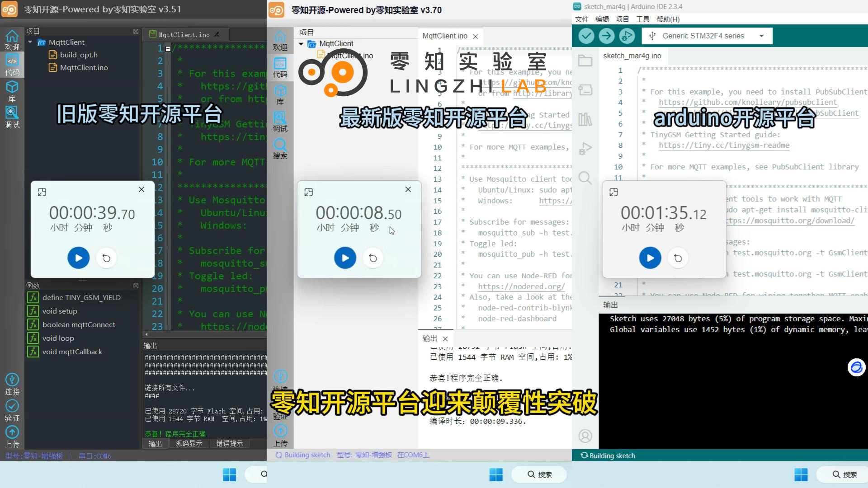This screenshot has height=488, width=868.
Task: Open Arduino IDE Debug sidebar icon
Action: click(585, 149)
